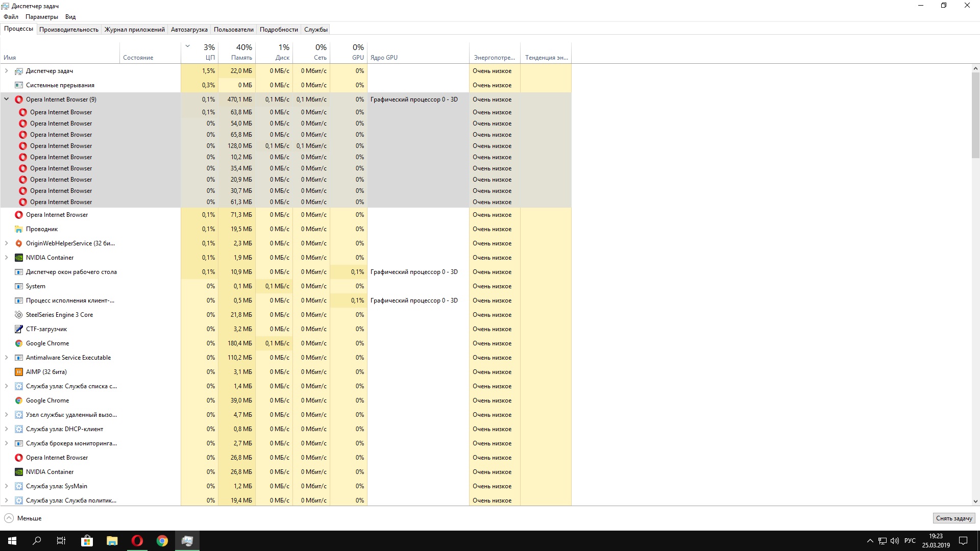Viewport: 980px width, 551px height.
Task: Click the Проводник folder icon
Action: 19,229
